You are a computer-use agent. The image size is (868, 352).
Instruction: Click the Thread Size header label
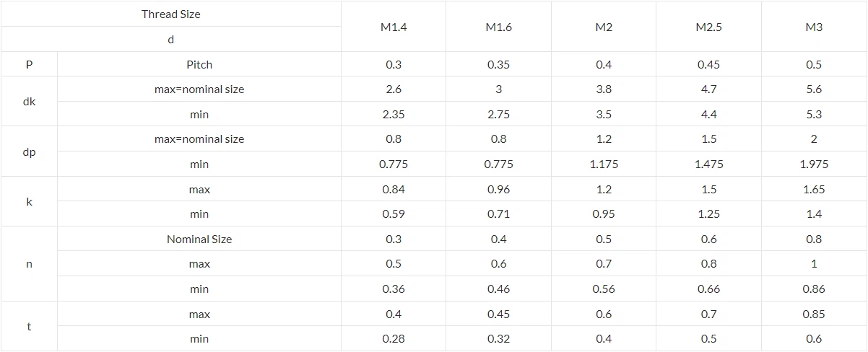(x=171, y=14)
